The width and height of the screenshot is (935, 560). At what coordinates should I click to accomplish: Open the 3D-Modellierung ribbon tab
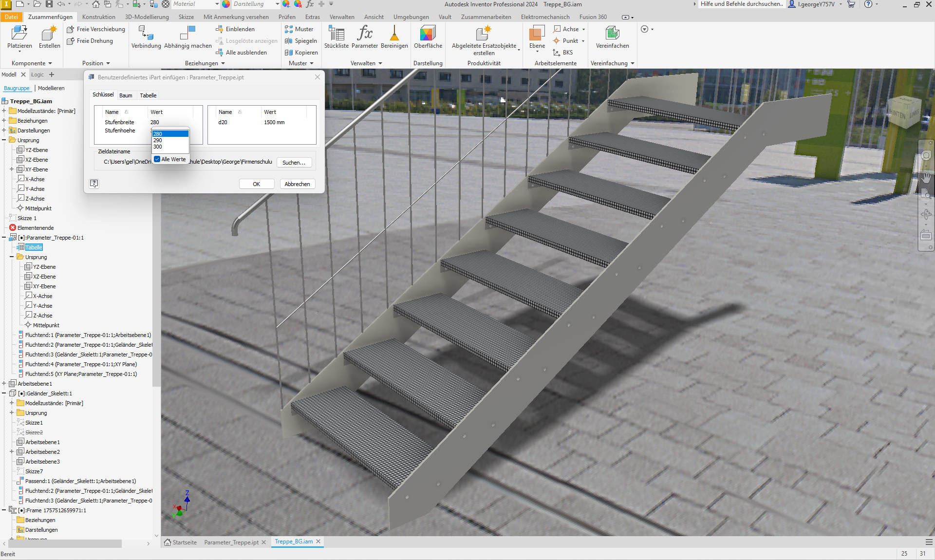tap(147, 17)
